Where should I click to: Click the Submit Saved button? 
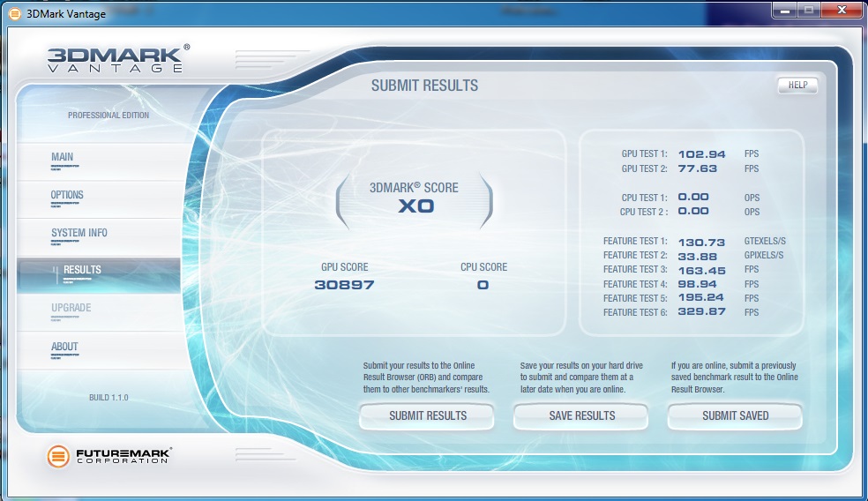[x=735, y=415]
